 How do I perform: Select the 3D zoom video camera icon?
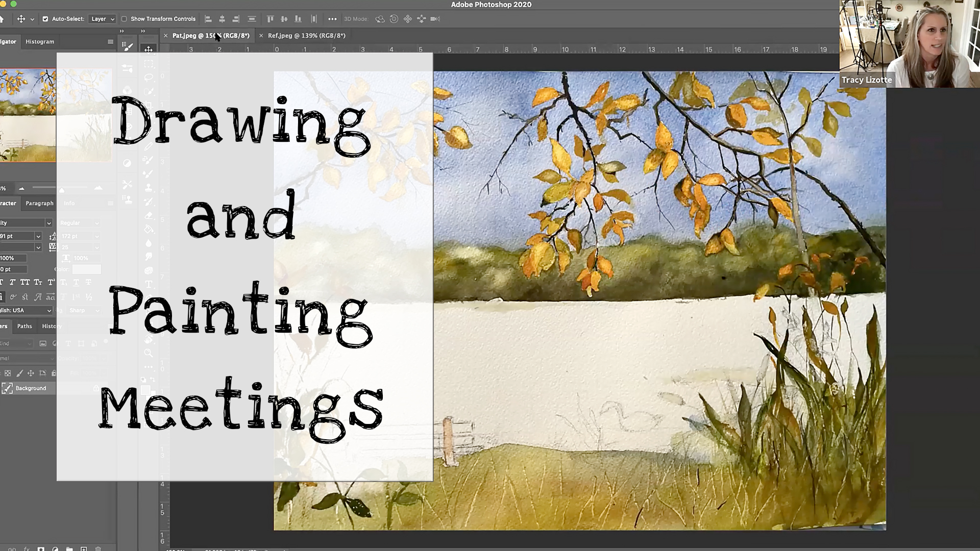(x=435, y=19)
